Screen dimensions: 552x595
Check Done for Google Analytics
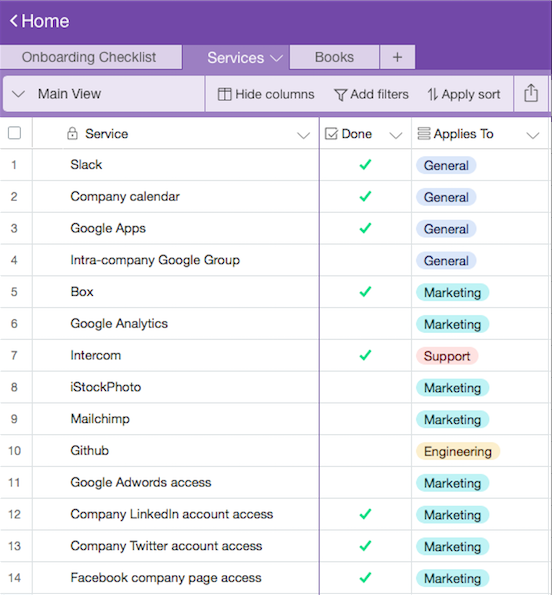point(365,323)
